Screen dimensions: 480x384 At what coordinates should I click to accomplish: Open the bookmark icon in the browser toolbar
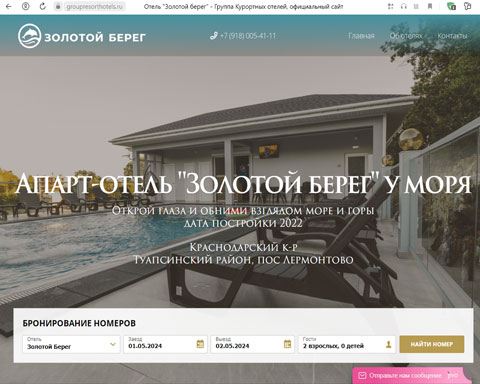tap(430, 6)
